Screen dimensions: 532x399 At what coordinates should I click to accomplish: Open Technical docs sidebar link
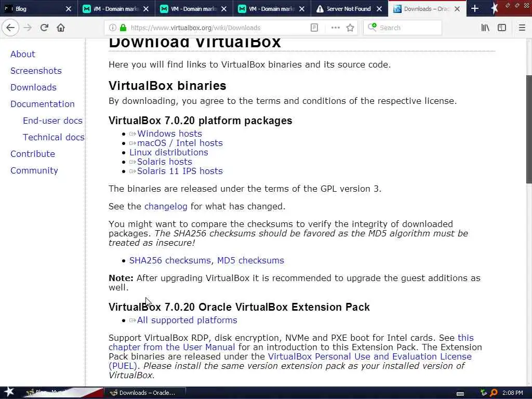(54, 137)
